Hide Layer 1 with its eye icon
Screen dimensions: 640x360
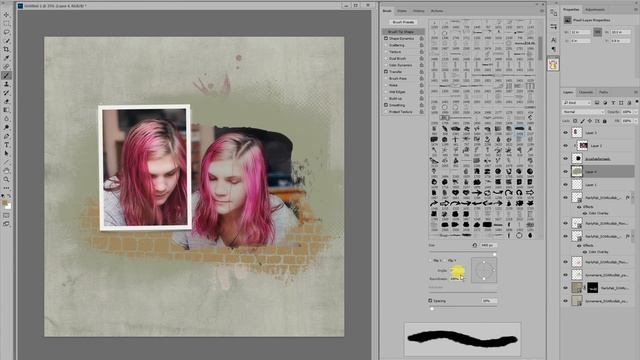point(566,184)
